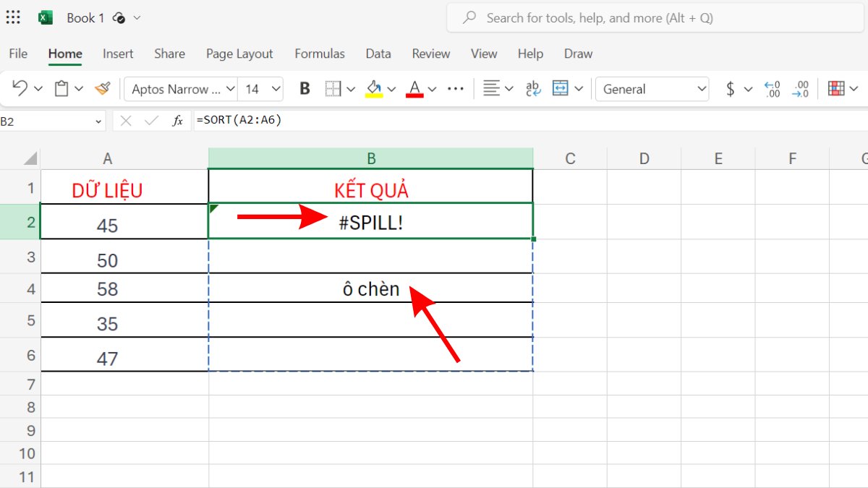Click the Paste clipboard icon
Screen dimensions: 868x488
61,88
